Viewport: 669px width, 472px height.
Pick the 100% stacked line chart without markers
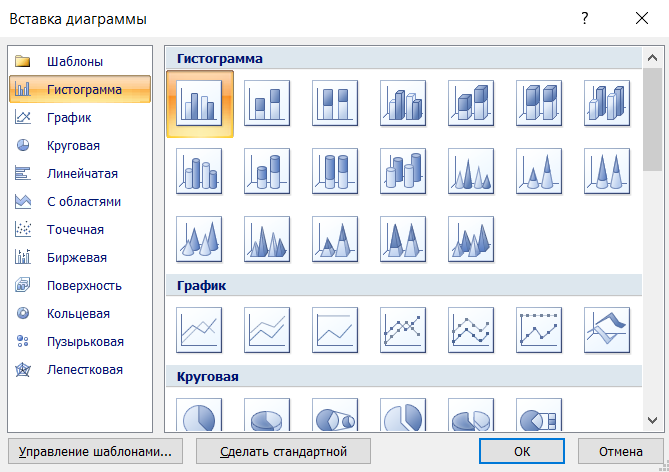point(335,330)
